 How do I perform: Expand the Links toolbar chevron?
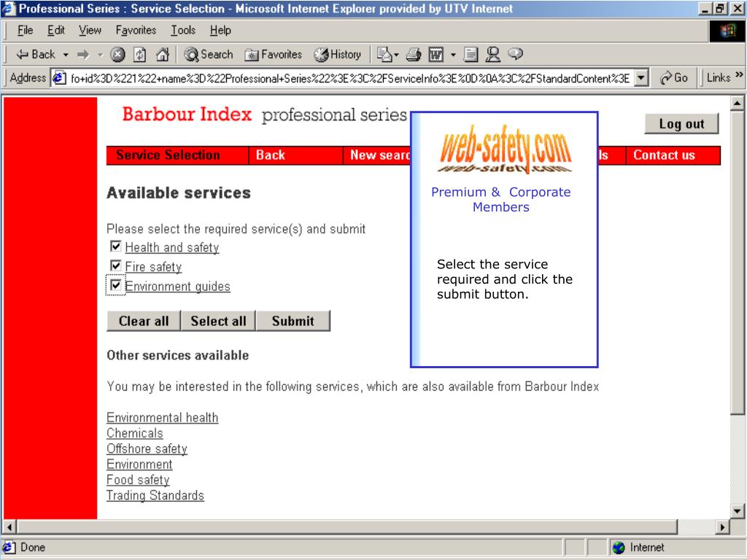coord(739,74)
